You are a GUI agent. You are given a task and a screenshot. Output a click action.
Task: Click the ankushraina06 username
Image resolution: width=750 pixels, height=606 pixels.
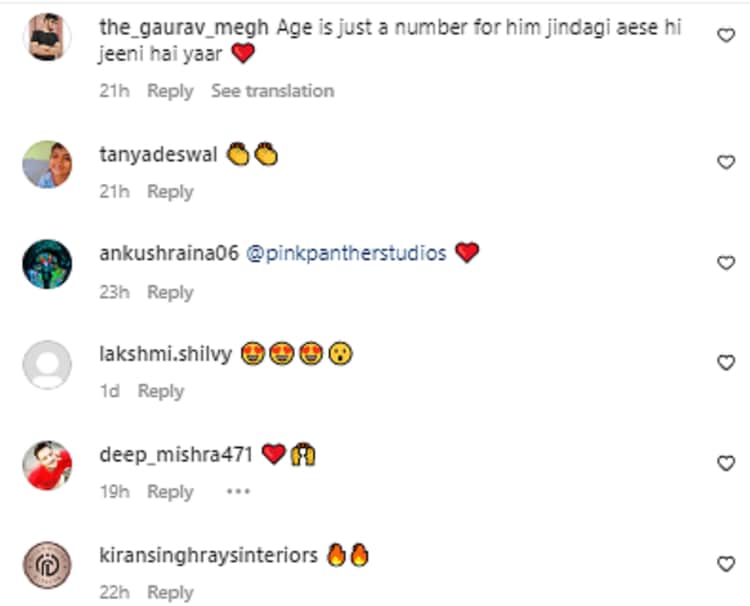pyautogui.click(x=169, y=254)
